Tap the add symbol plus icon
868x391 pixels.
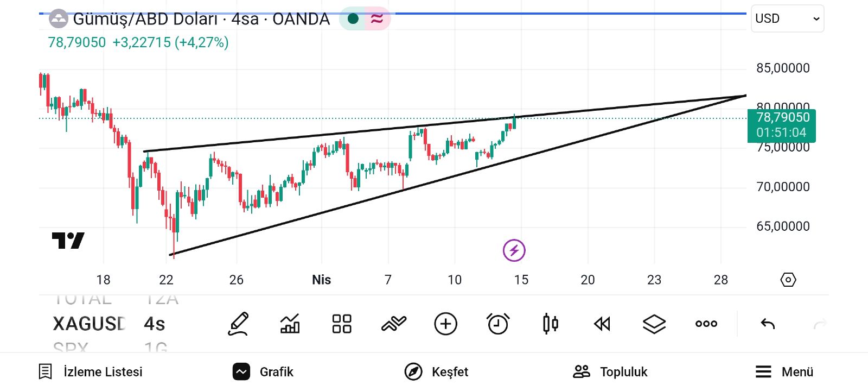[446, 324]
